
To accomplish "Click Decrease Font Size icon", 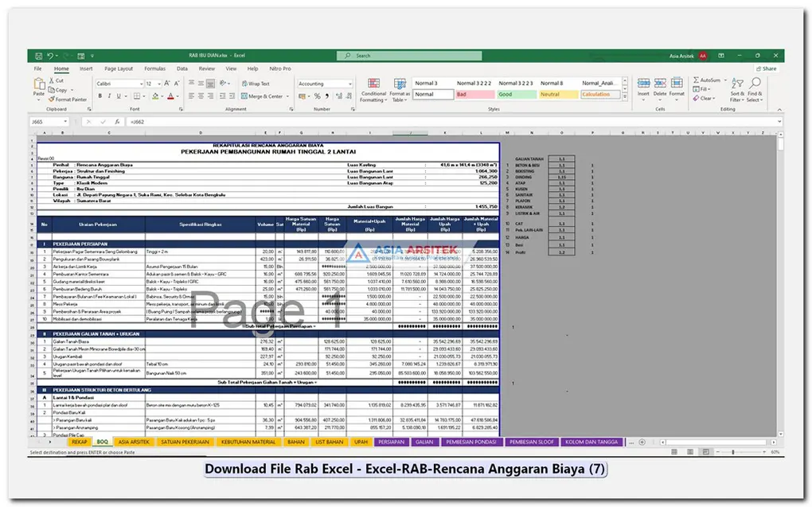I will click(177, 84).
